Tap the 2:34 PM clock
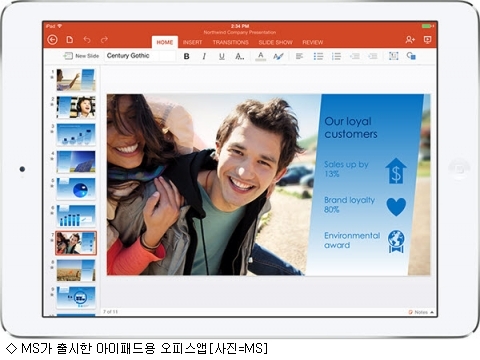The width and height of the screenshot is (480, 360). coord(240,26)
